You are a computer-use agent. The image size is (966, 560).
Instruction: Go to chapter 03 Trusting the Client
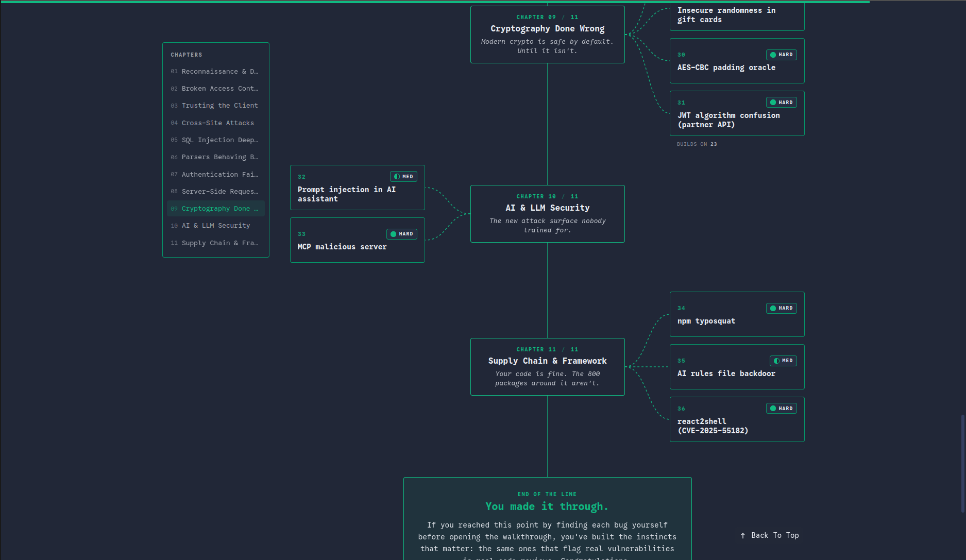[215, 106]
